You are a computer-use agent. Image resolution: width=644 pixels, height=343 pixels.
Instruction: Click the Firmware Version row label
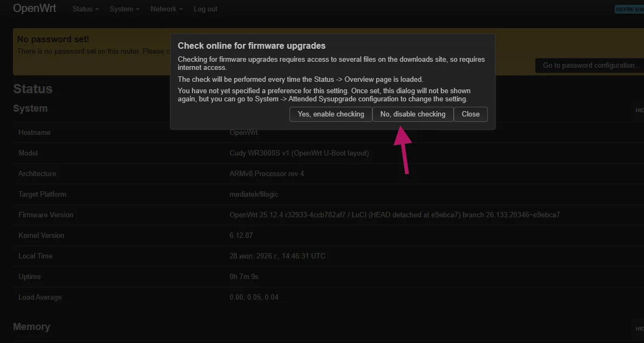point(46,215)
